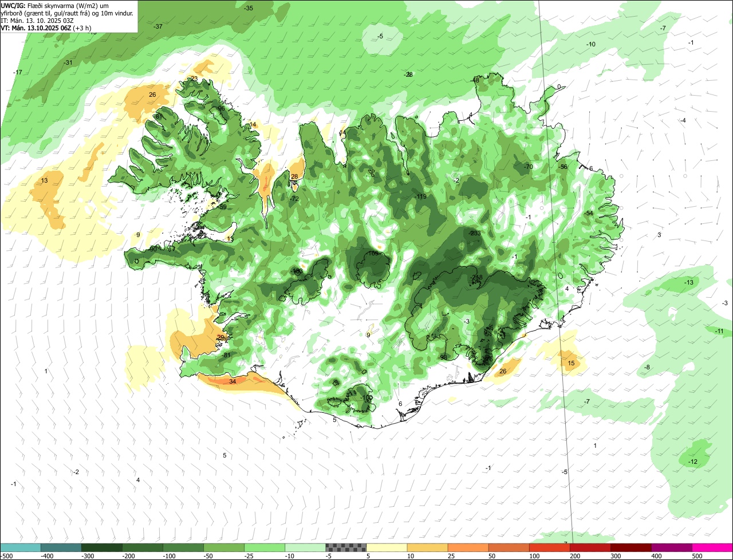This screenshot has width=733, height=560.
Task: Click the '-10' value in the upper right
Action: [x=591, y=45]
